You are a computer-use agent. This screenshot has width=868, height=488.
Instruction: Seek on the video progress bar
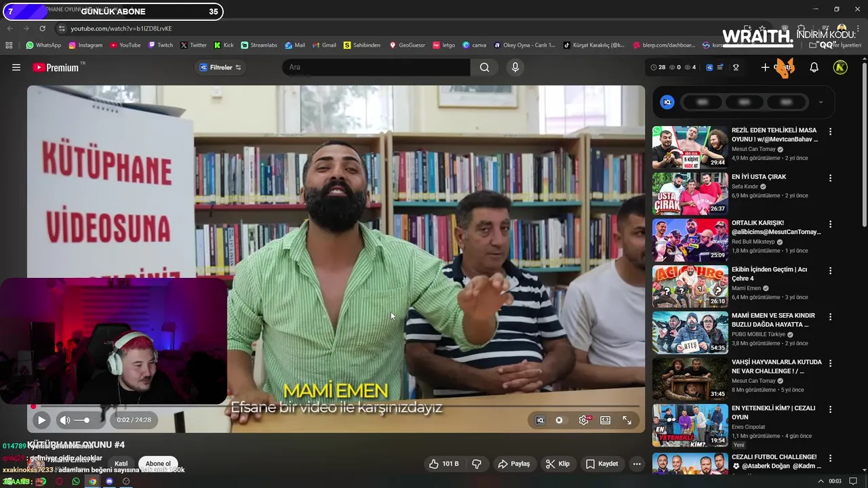click(x=336, y=407)
